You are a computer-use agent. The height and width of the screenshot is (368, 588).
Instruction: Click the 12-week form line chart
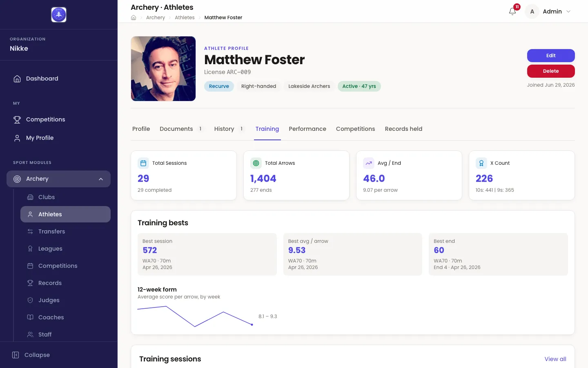(195, 316)
